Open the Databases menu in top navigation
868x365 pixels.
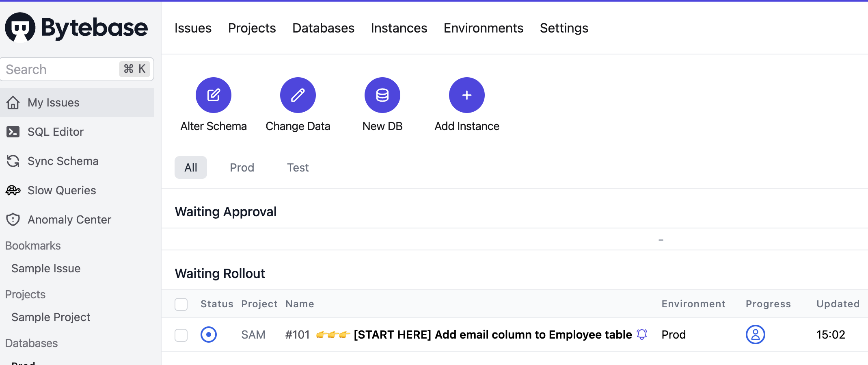(323, 28)
